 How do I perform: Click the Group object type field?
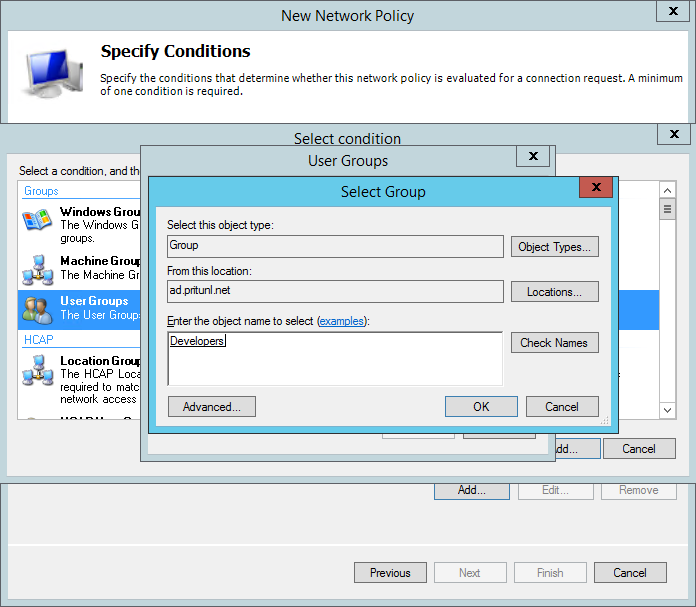pos(335,246)
